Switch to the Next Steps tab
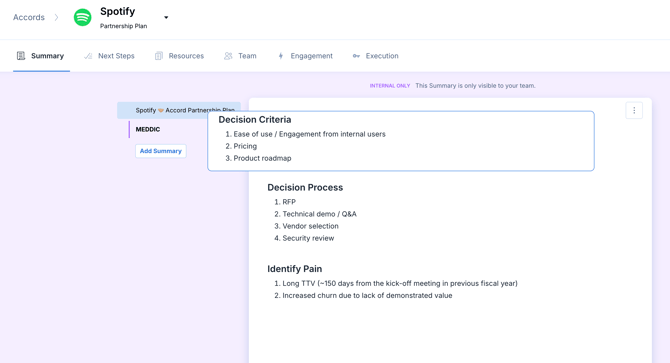 (110, 56)
